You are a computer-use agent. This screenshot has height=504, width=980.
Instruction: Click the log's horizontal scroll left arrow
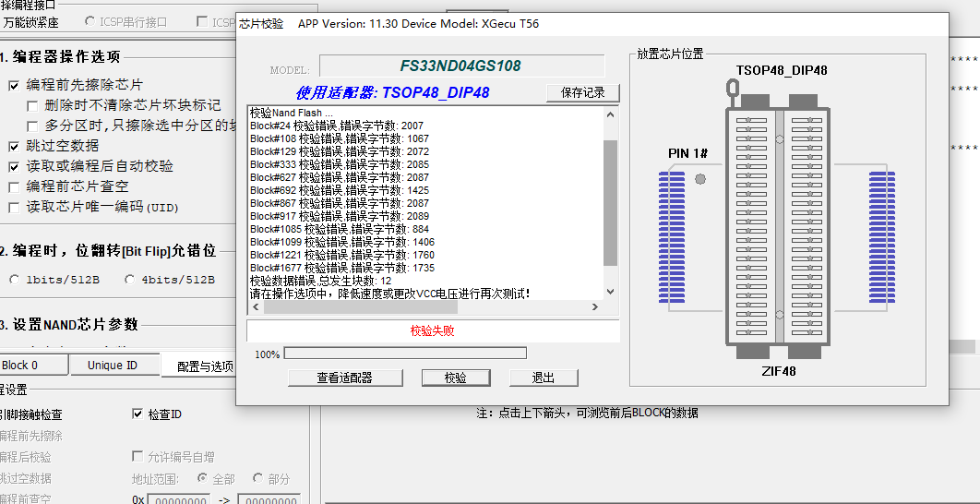click(x=255, y=307)
